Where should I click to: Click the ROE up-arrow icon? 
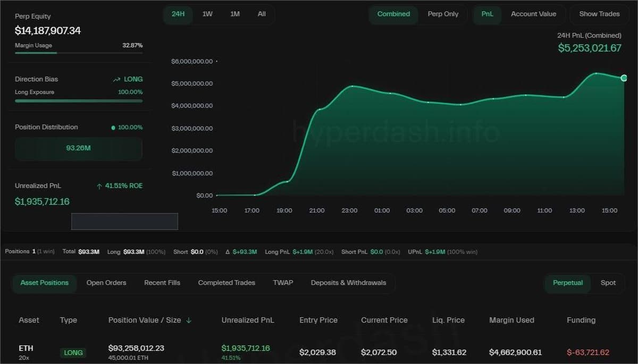(x=99, y=185)
